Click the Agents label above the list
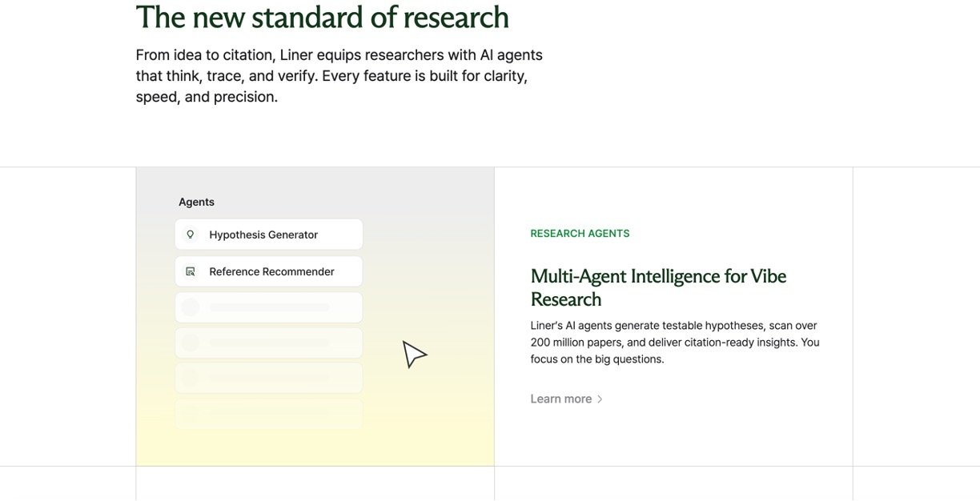Image resolution: width=980 pixels, height=501 pixels. tap(196, 202)
